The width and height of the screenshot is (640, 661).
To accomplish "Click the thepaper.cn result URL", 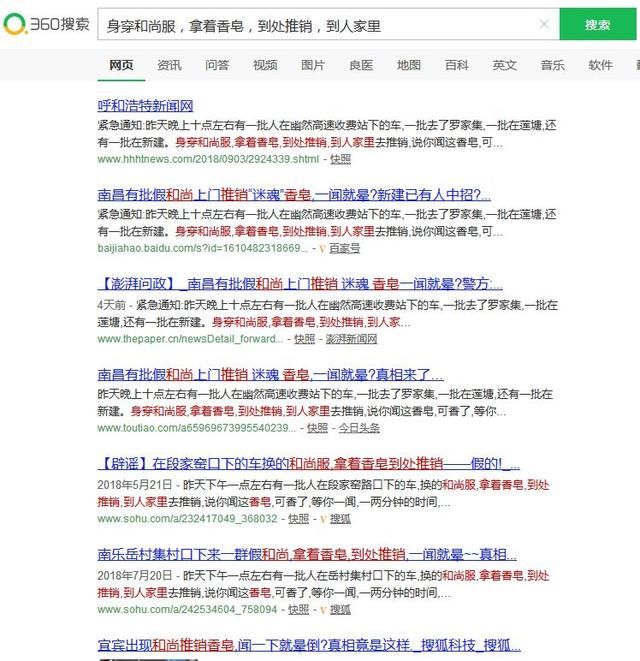I will pyautogui.click(x=190, y=339).
